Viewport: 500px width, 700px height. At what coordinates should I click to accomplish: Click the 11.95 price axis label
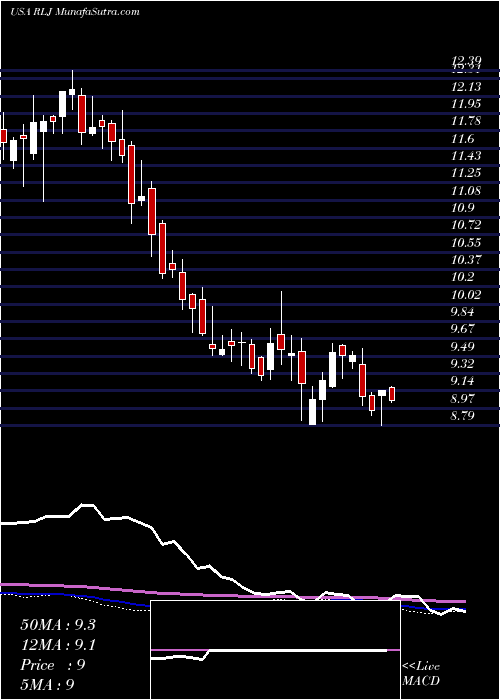pos(466,104)
